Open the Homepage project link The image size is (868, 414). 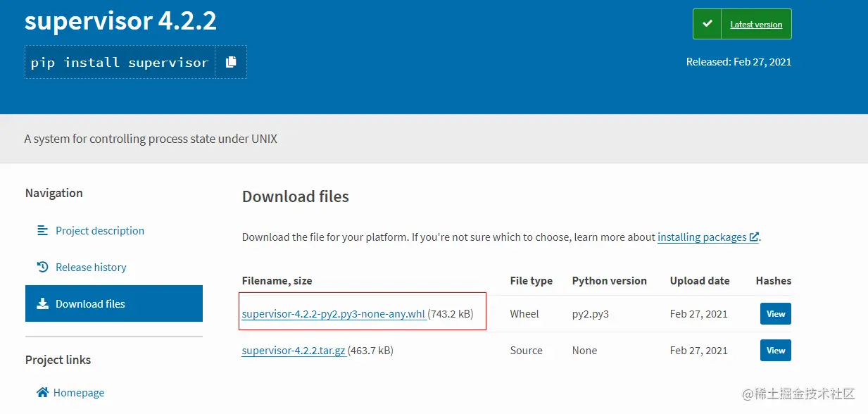(x=78, y=392)
